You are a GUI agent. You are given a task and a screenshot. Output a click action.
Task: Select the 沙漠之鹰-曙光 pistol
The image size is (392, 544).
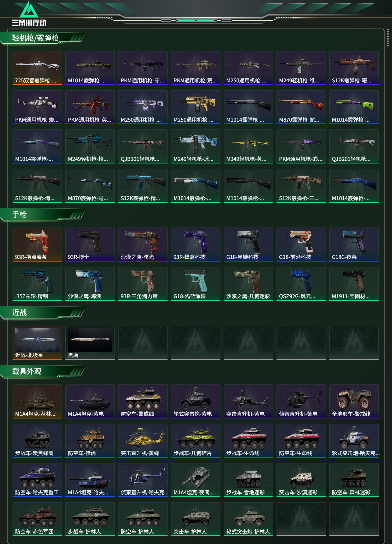143,245
